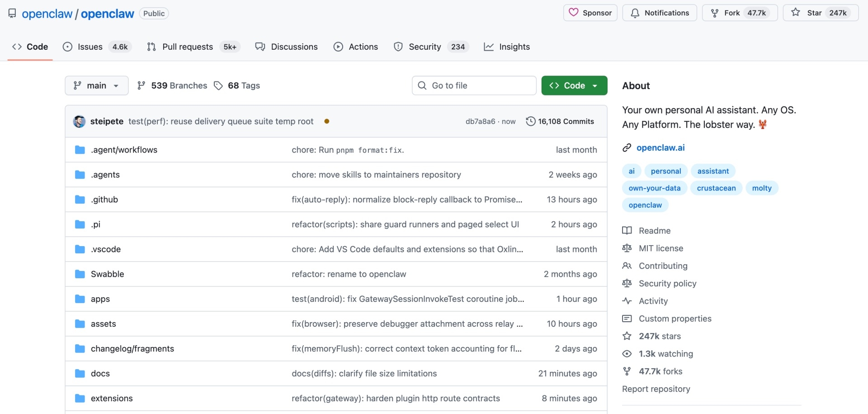Click the Go to file search icon
The height and width of the screenshot is (414, 868).
tap(422, 85)
